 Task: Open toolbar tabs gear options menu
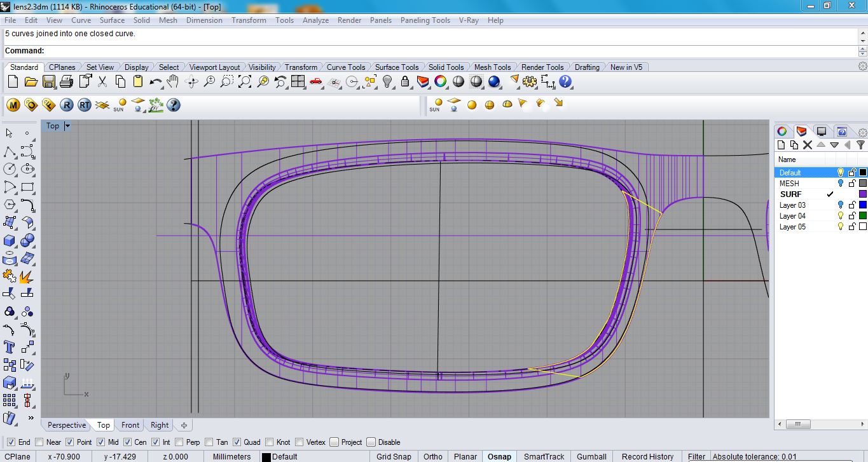(x=862, y=66)
